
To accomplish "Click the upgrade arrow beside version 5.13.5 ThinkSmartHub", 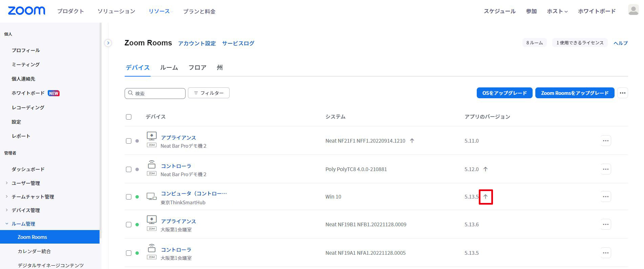I will (x=486, y=196).
